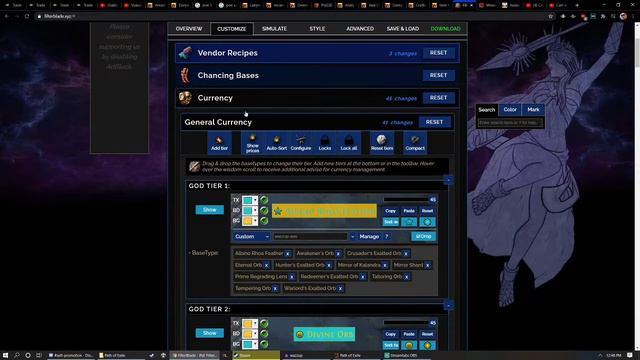
Task: Toggle God Tier 2 text color checkmark
Action: point(264,324)
